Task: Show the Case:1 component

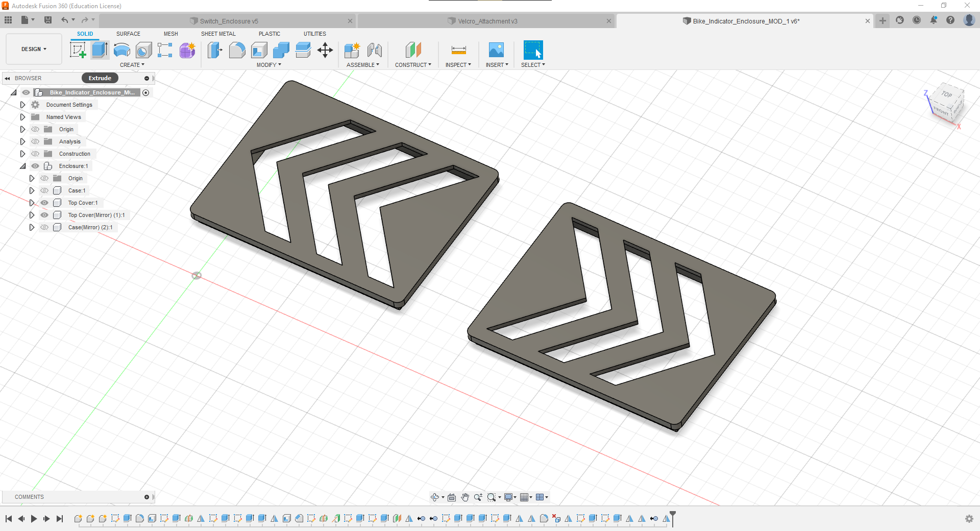Action: (44, 190)
